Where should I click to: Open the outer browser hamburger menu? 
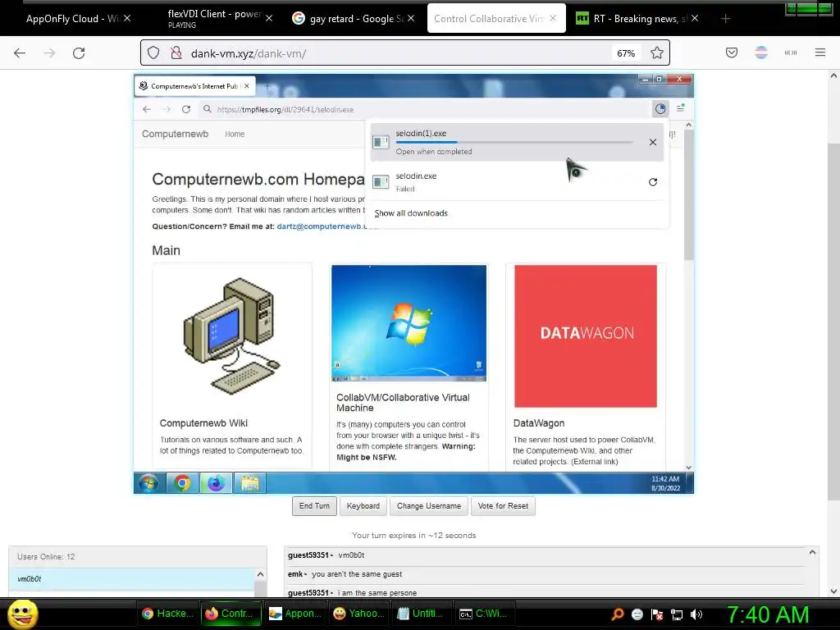820,52
